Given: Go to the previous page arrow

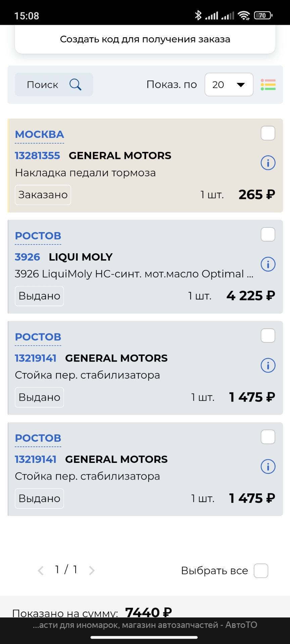Looking at the screenshot, I should point(41,571).
